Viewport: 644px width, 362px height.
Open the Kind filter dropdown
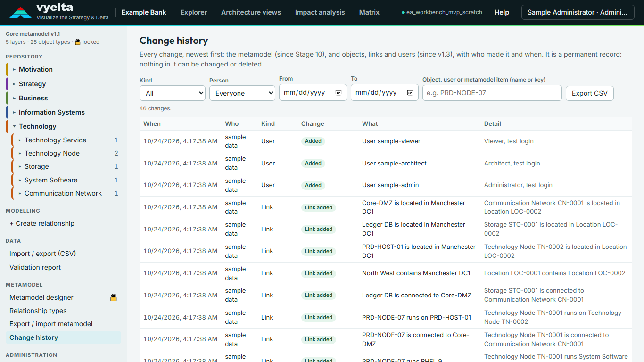point(173,93)
